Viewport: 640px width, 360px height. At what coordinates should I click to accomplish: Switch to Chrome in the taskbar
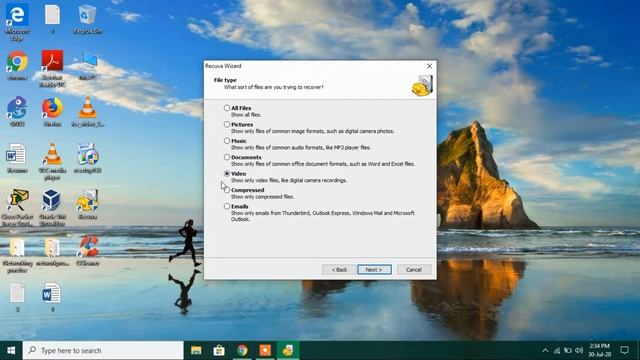242,351
